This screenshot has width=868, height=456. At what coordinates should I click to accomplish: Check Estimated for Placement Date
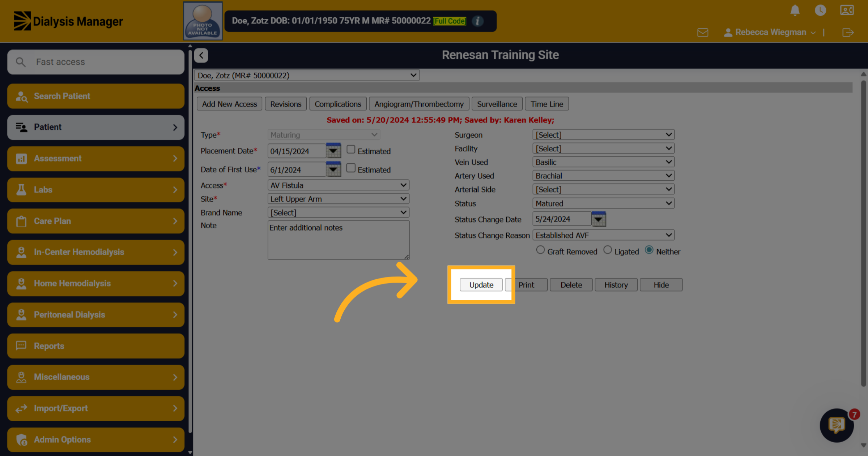pyautogui.click(x=351, y=149)
